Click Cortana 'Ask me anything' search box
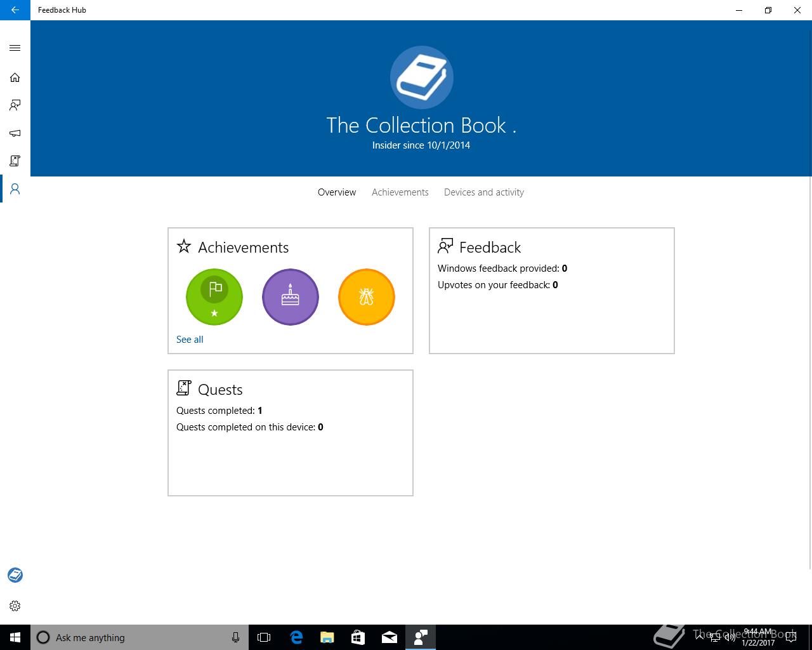The width and height of the screenshot is (812, 650). coord(140,637)
